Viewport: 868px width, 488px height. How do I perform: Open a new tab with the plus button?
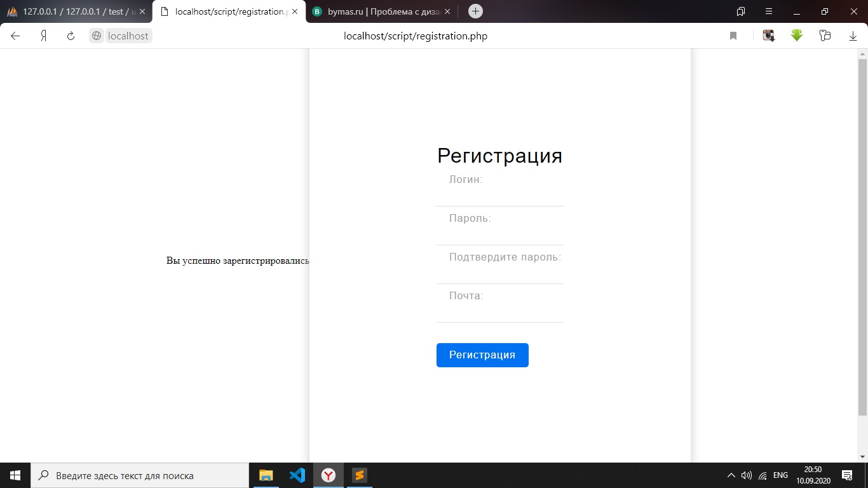(475, 11)
